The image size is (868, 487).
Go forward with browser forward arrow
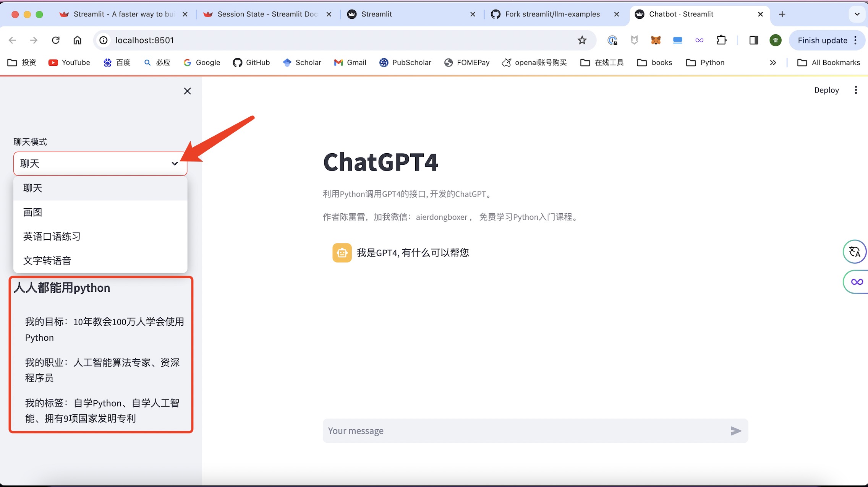[x=34, y=40]
